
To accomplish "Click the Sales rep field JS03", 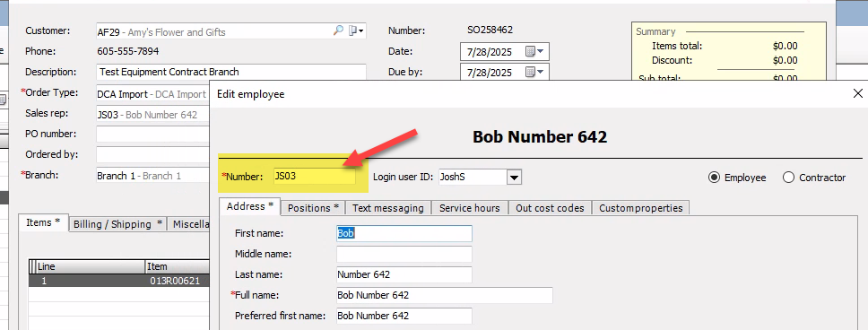I will pos(152,115).
